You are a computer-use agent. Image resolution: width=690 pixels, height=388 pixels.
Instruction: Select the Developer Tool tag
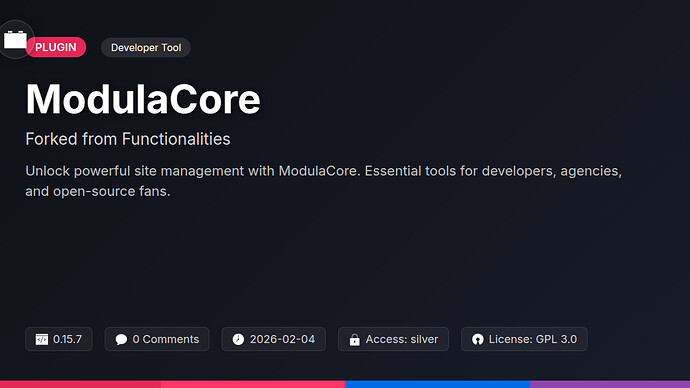tap(146, 48)
